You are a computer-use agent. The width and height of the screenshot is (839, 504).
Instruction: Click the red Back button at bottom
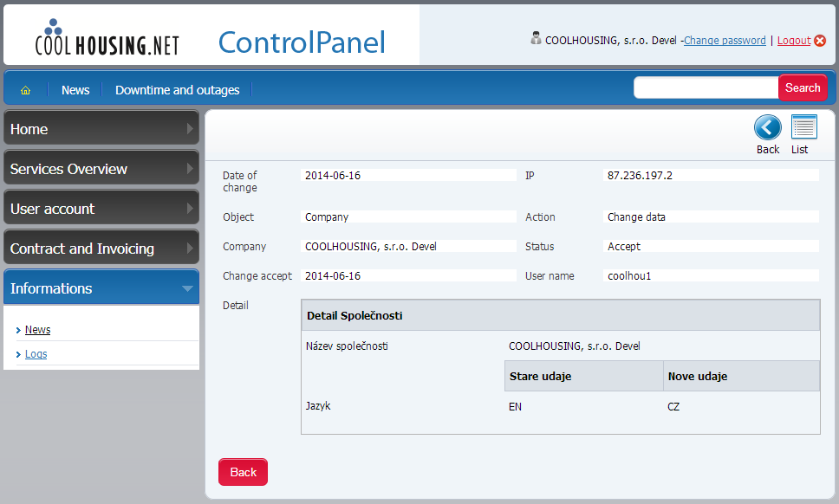(x=243, y=472)
